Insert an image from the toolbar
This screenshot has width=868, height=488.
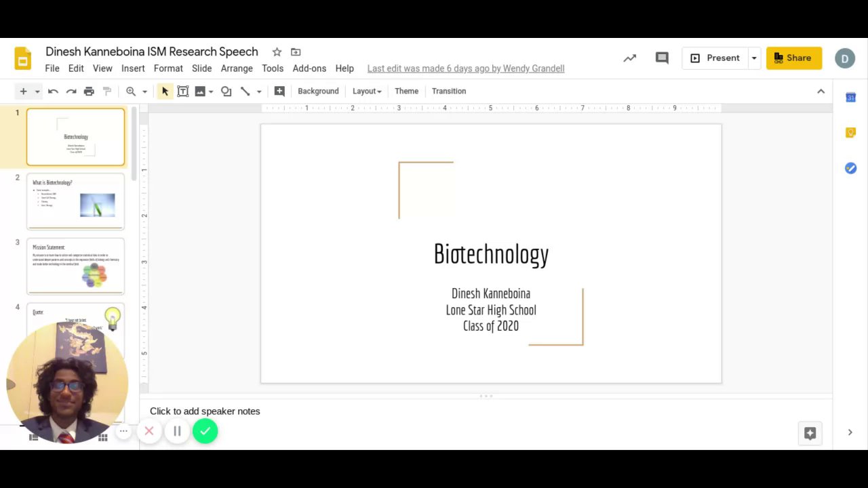pyautogui.click(x=200, y=91)
